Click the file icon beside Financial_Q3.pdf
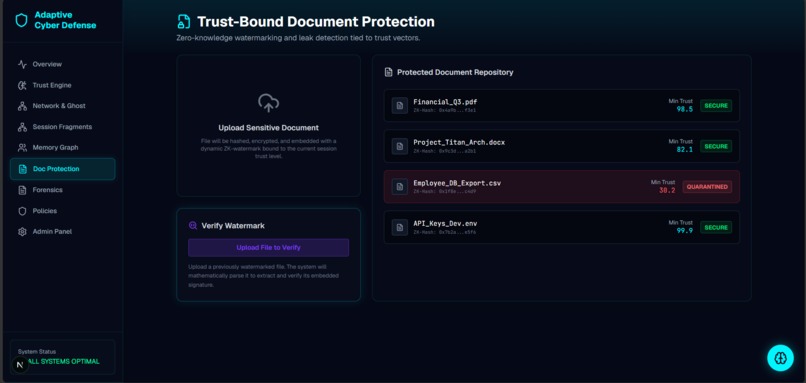Screen dimensions: 806x383 coord(400,105)
